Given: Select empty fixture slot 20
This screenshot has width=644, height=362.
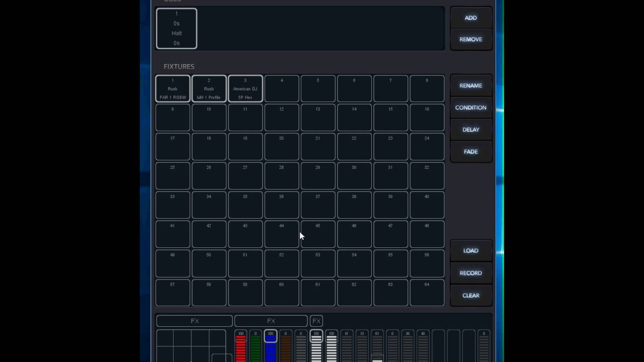Looking at the screenshot, I should (282, 147).
